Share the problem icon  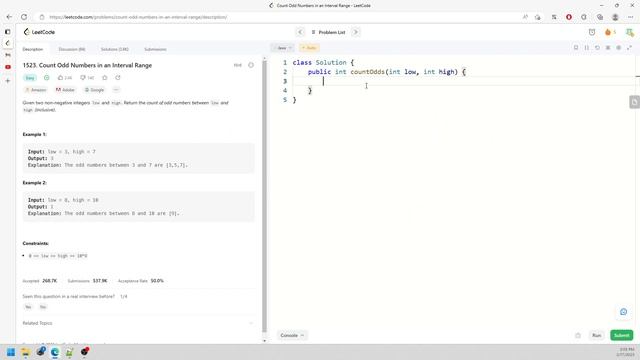coord(118,78)
